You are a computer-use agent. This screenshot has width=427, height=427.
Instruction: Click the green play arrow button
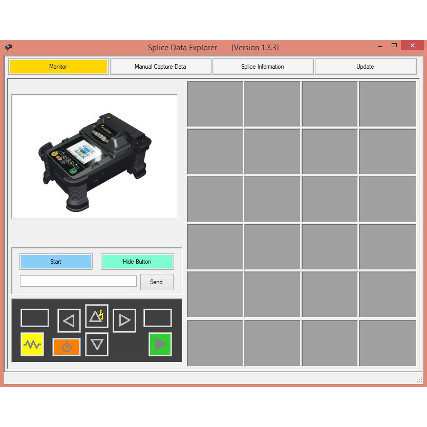tap(160, 344)
